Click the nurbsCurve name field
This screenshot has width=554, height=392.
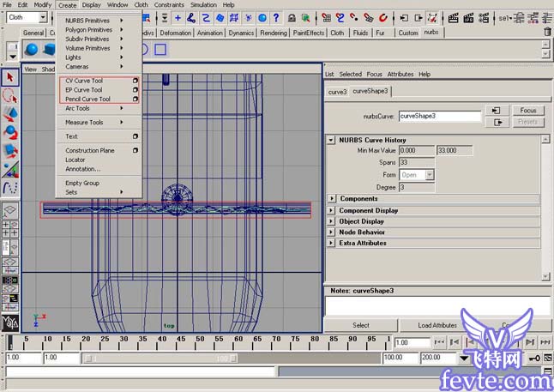(440, 116)
